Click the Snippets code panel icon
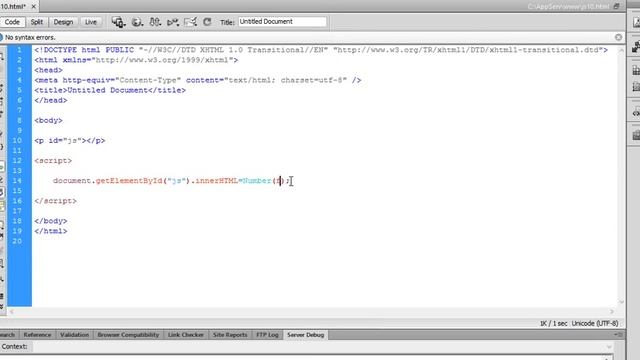The image size is (640, 360). click(x=636, y=112)
